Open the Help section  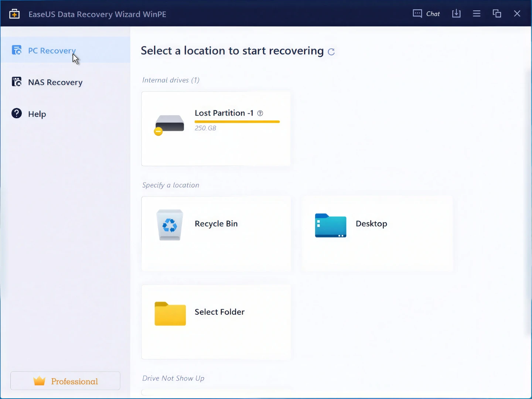click(65, 114)
